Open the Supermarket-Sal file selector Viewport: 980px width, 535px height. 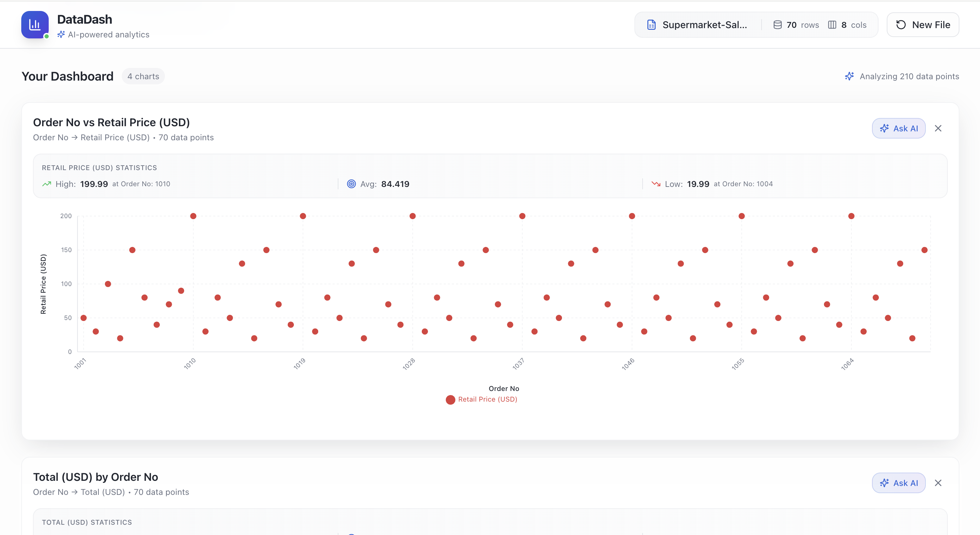point(705,24)
